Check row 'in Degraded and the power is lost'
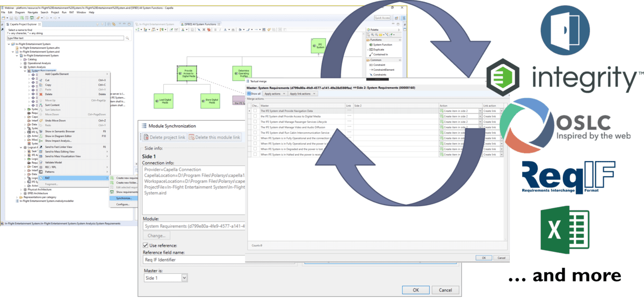Image resolution: width=644 pixels, height=298 pixels. coord(255,149)
